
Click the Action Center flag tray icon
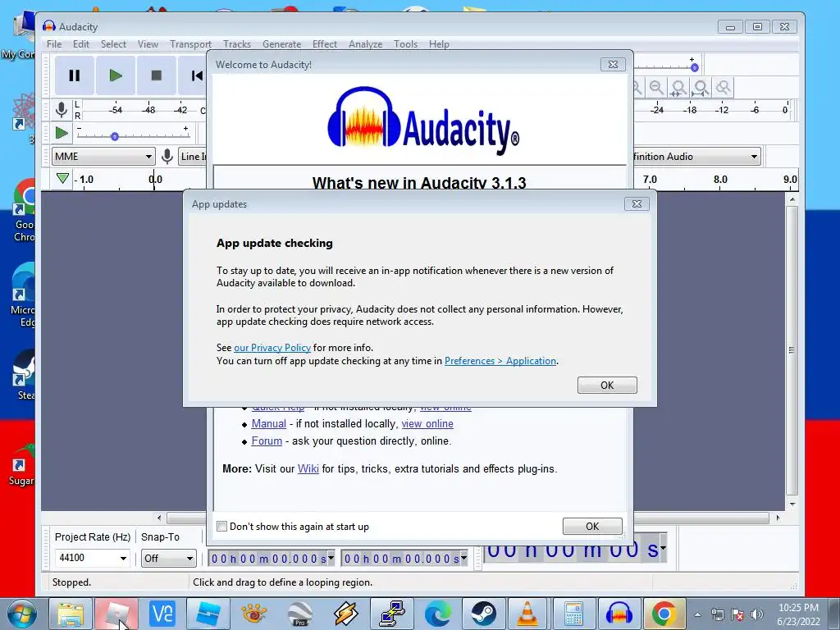[x=737, y=614]
